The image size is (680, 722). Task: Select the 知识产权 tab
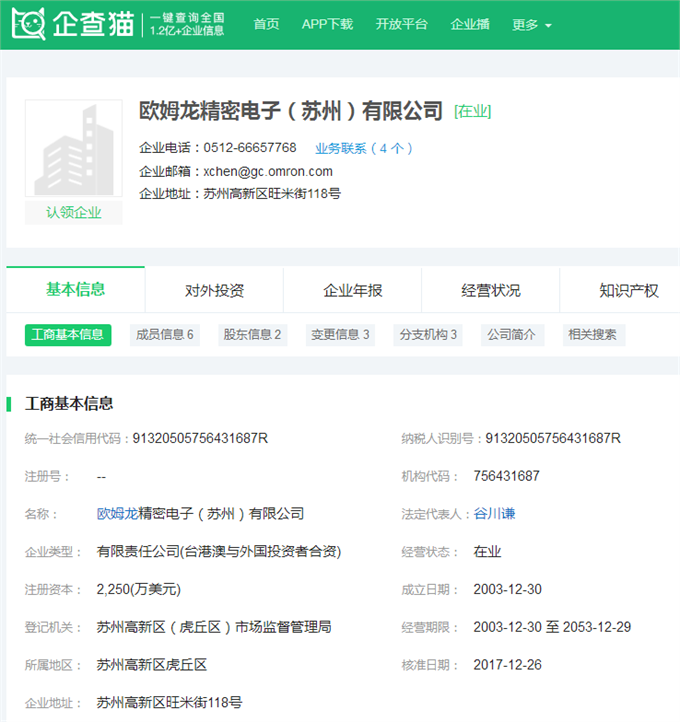point(628,291)
